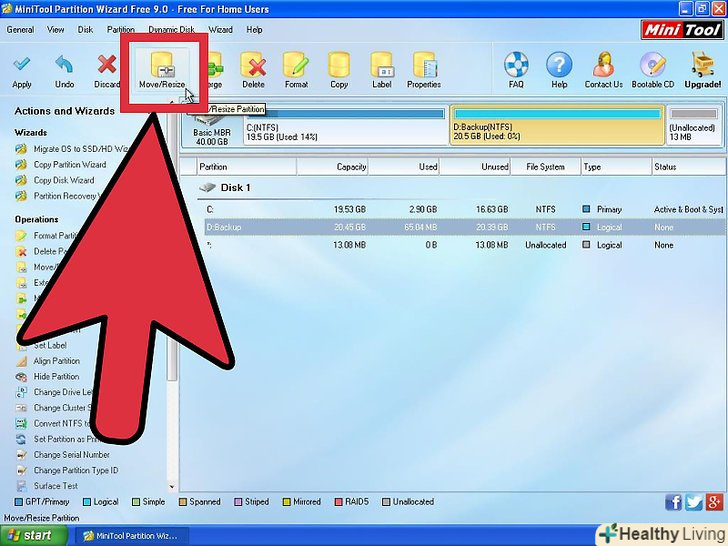The image size is (728, 546).
Task: Select the C: row in partition list
Action: tap(464, 209)
